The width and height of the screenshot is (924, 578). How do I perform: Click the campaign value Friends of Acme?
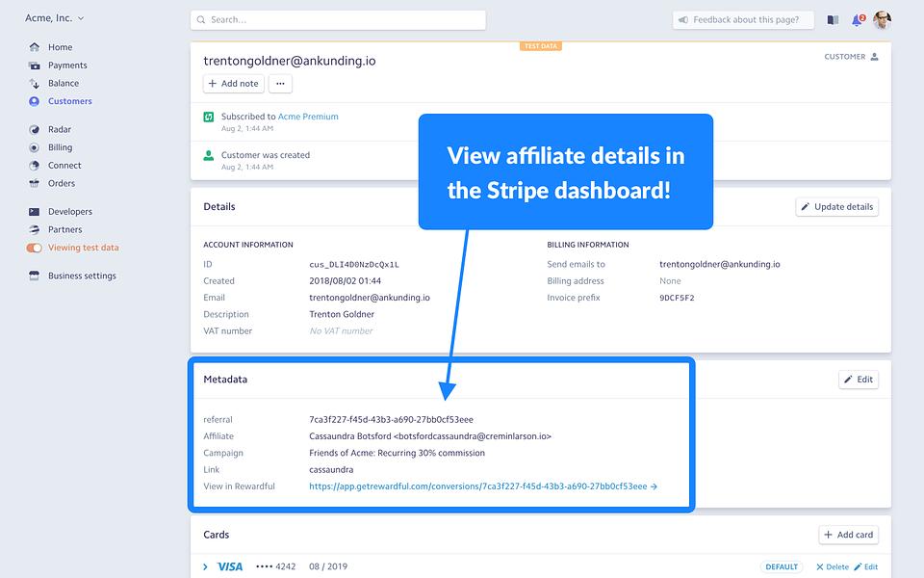coord(398,453)
